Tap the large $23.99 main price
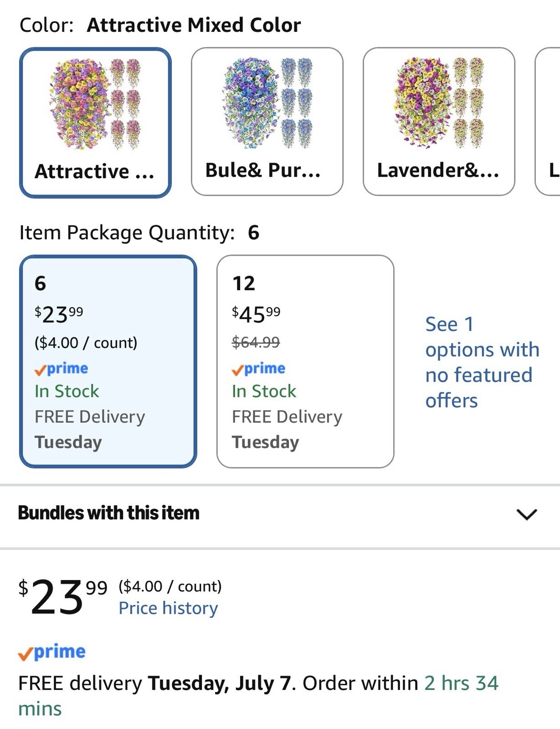 pyautogui.click(x=63, y=597)
